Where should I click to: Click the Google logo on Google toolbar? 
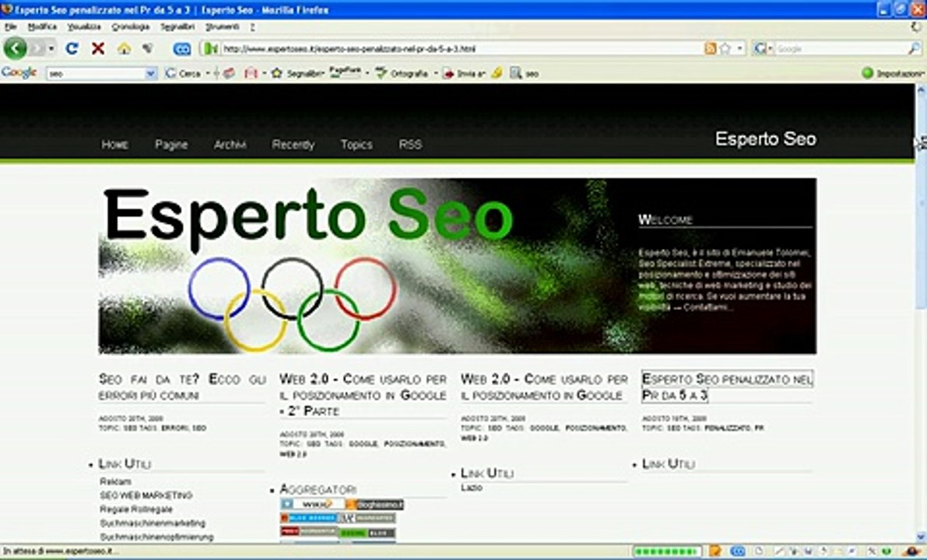(19, 72)
